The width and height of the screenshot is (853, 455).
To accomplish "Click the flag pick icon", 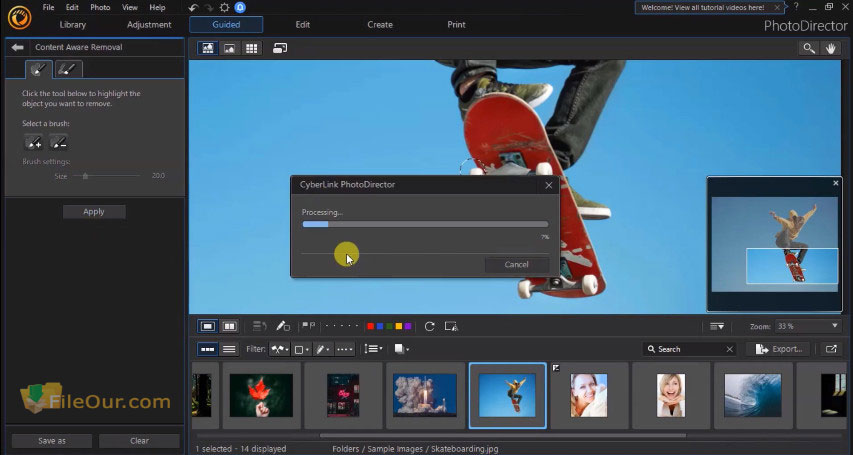I will pyautogui.click(x=308, y=326).
